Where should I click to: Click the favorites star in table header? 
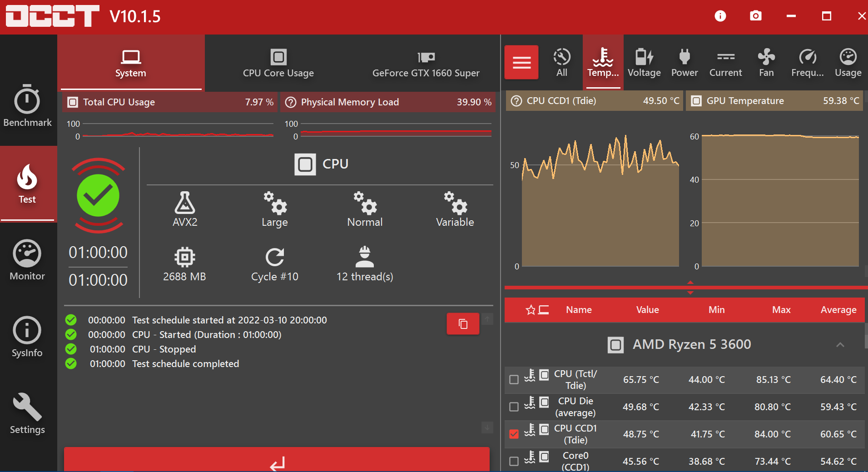tap(530, 310)
